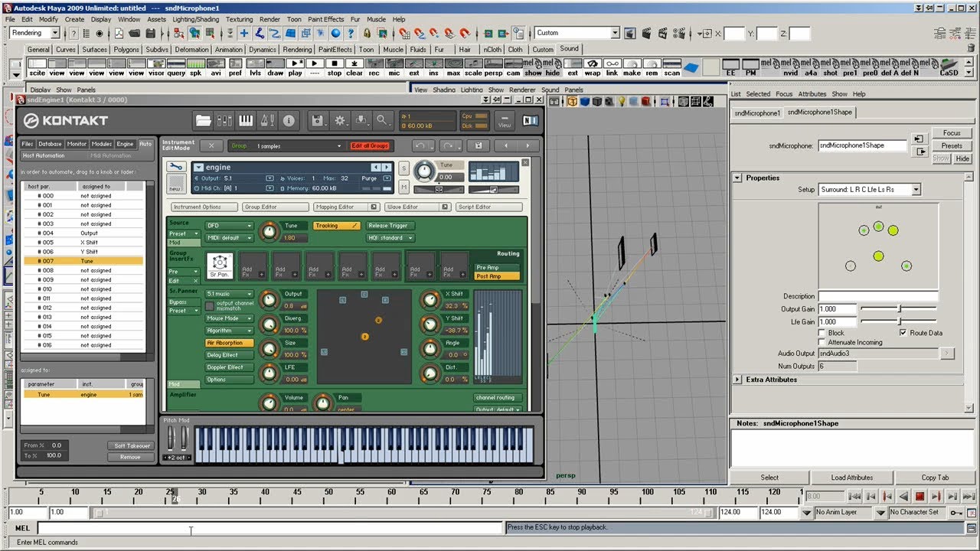Select the Dynamics shelf tab
Screen dimensions: 980x551
[262, 49]
